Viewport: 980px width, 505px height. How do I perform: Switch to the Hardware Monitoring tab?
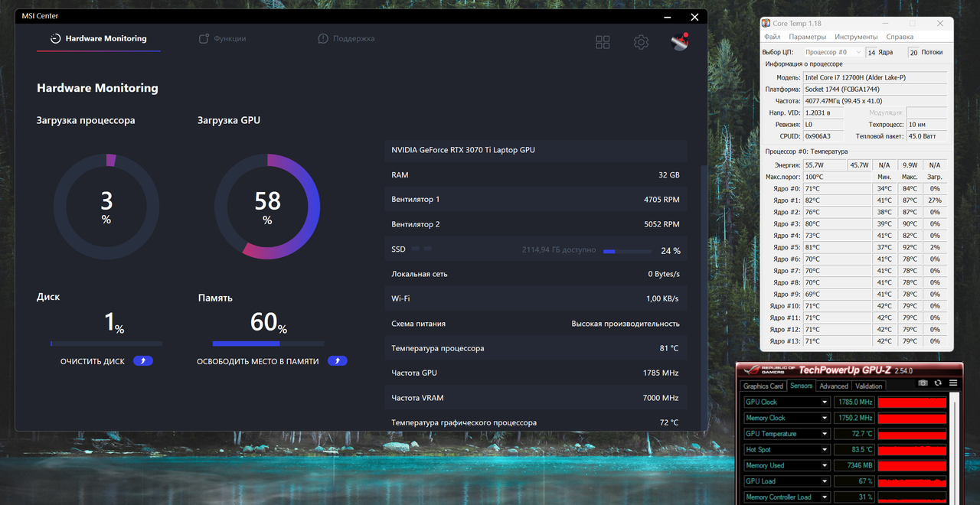click(x=99, y=38)
